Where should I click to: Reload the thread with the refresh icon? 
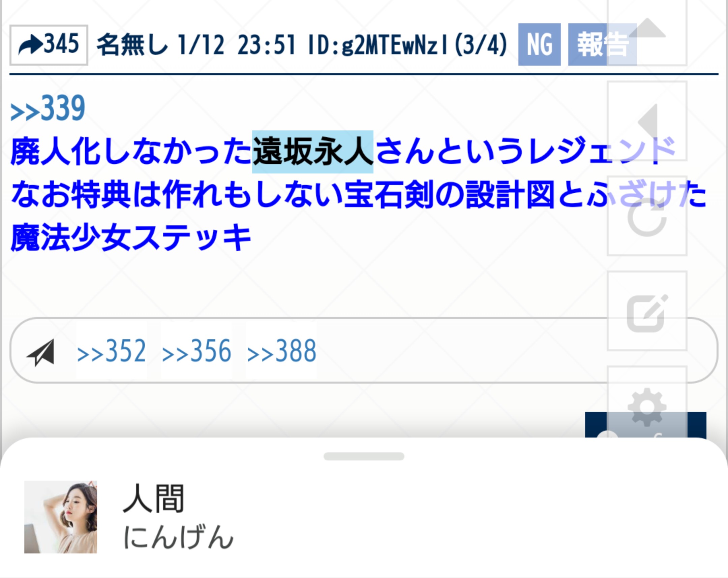pyautogui.click(x=647, y=216)
